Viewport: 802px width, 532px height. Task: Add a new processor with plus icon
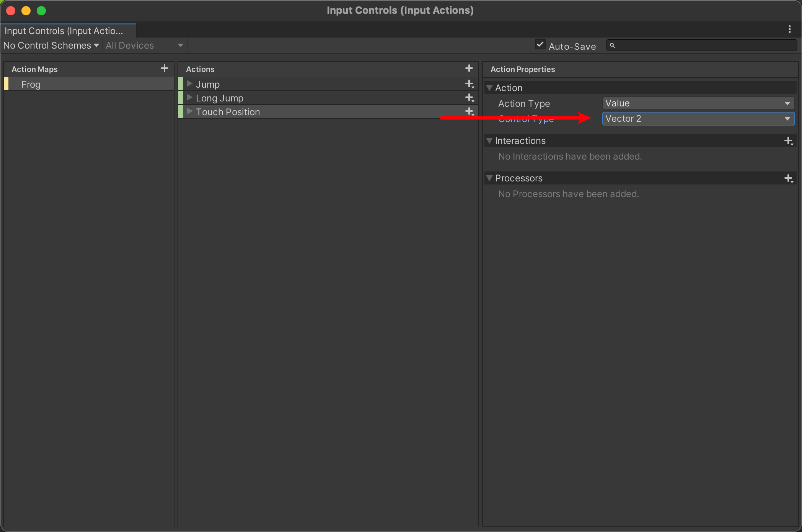click(789, 178)
